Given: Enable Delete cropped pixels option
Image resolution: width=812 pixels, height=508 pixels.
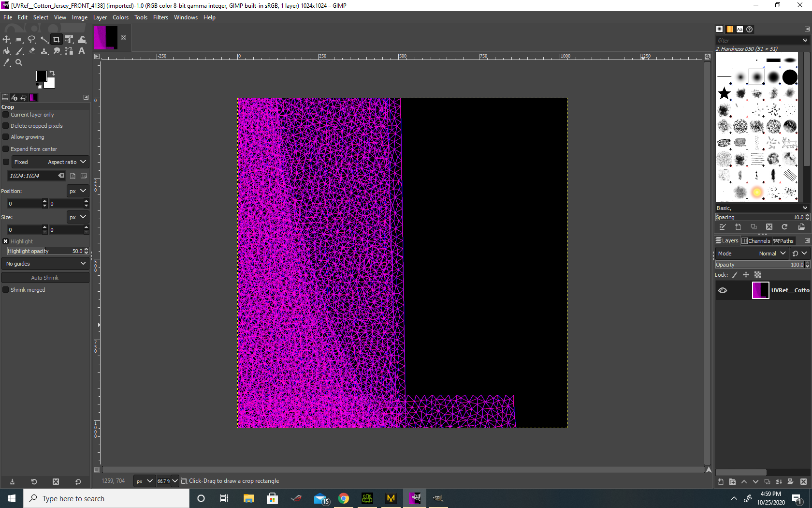Looking at the screenshot, I should 6,126.
